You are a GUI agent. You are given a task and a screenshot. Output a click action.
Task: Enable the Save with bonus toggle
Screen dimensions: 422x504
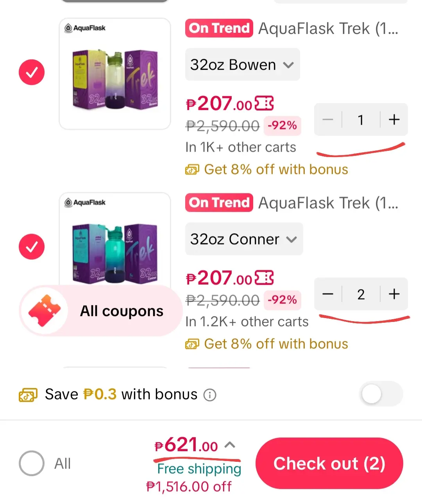381,394
